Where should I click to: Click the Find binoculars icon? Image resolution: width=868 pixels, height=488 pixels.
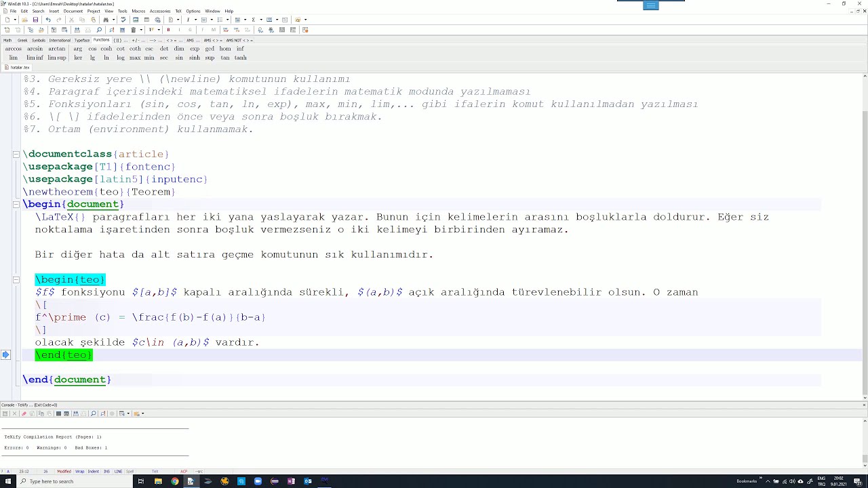click(106, 20)
